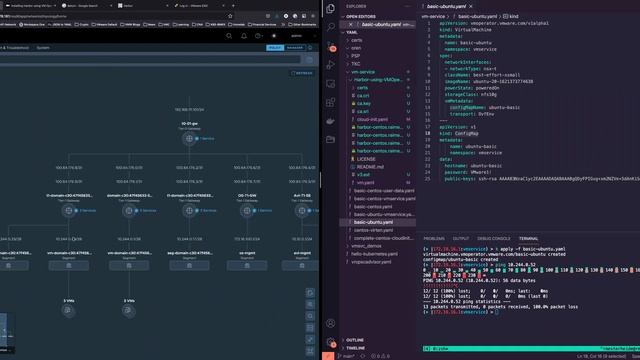Toggle NSX light/dark theme icon

[274, 36]
